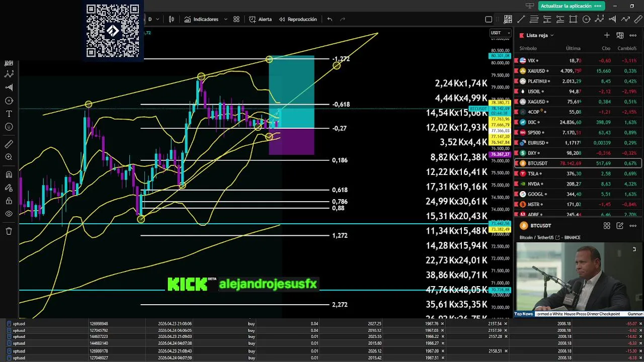
Task: Select IXIC in the watchlist
Action: pos(578,122)
